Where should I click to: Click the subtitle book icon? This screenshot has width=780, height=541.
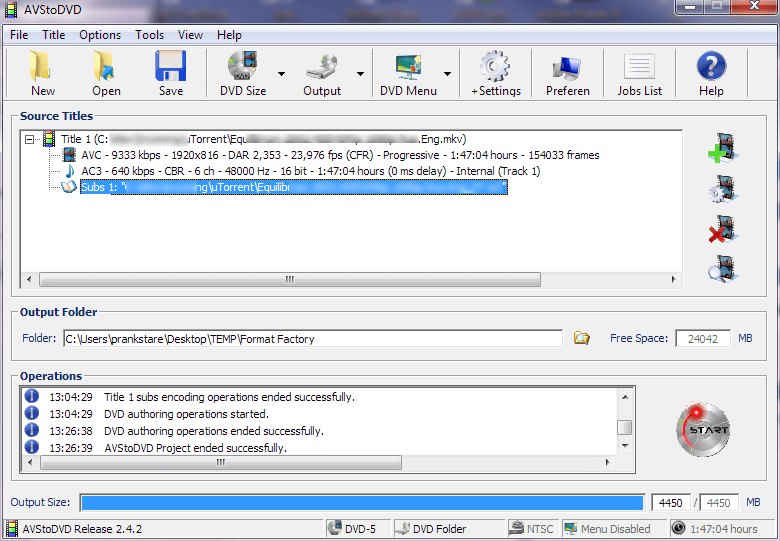click(x=69, y=187)
